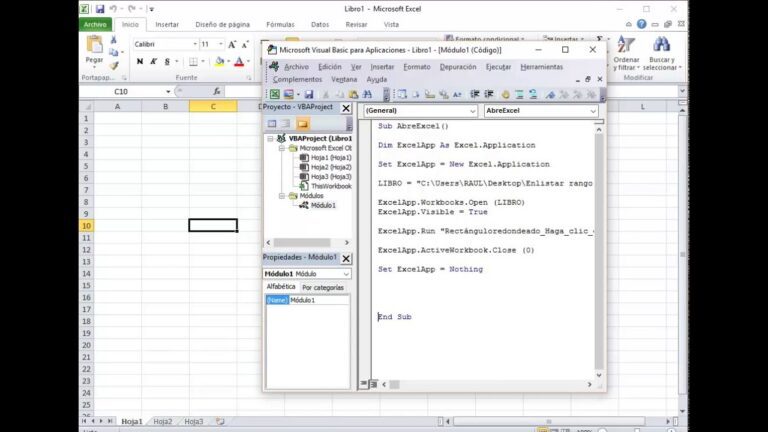The image size is (768, 432).
Task: Click the fill color yellow bucket swatch
Action: (x=219, y=62)
